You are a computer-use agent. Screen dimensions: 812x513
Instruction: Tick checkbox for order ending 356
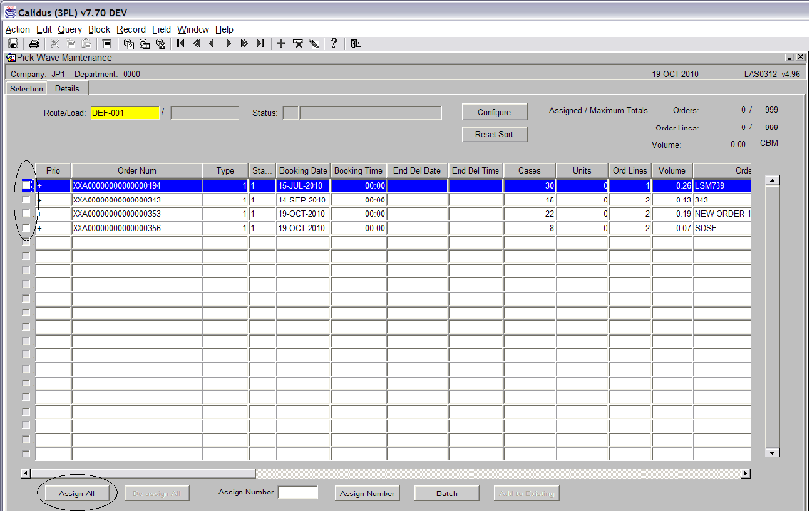click(x=26, y=228)
